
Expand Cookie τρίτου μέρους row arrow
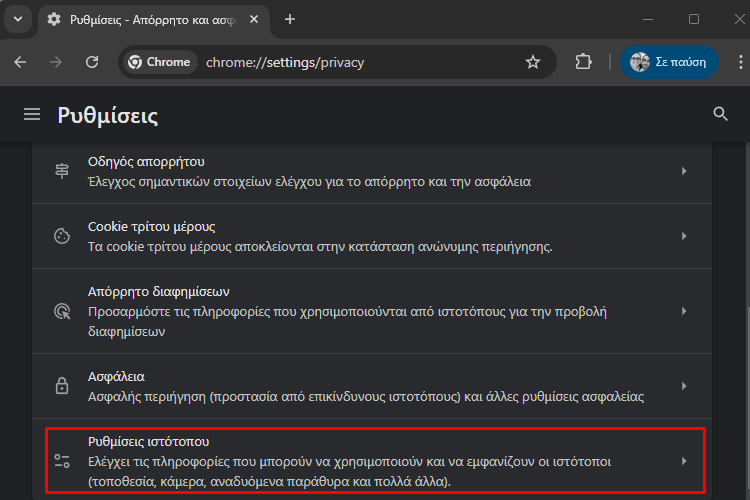684,236
